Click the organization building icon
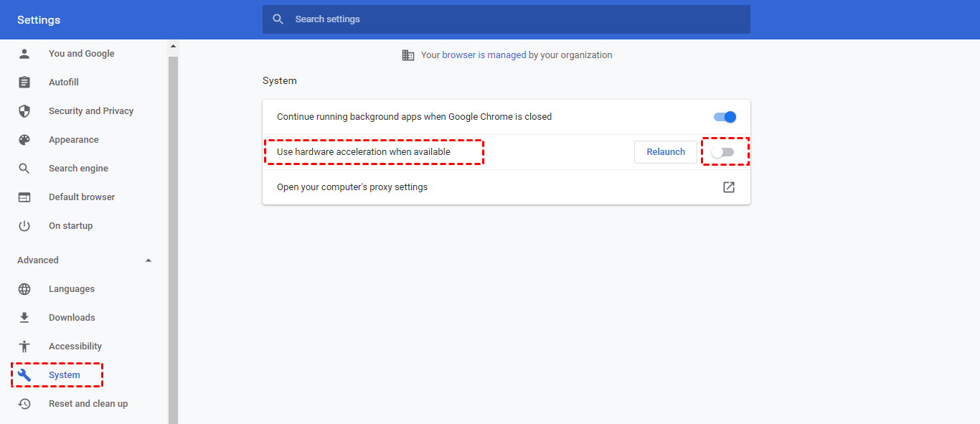The image size is (980, 424). click(x=408, y=55)
